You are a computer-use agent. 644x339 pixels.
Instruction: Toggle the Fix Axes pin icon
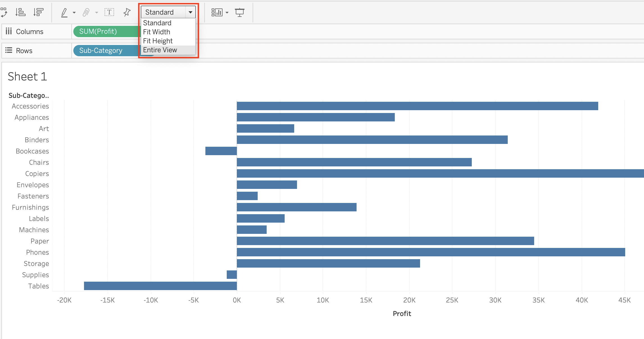click(127, 12)
